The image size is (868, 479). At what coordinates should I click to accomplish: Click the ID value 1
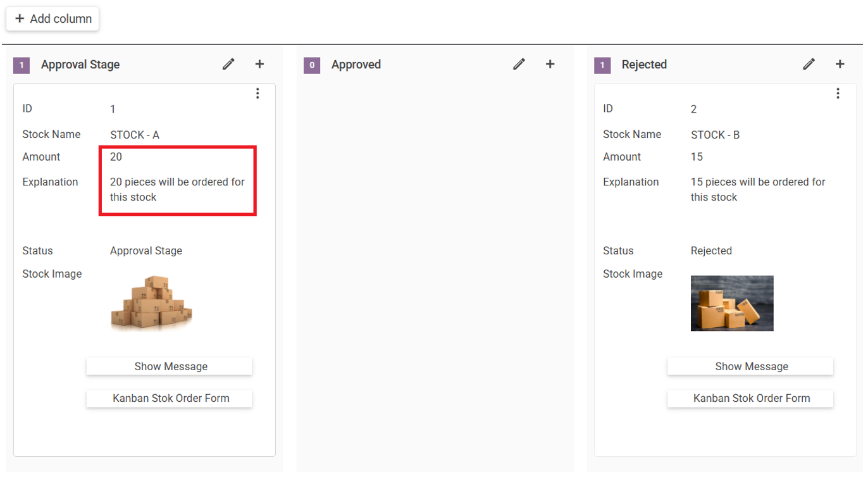113,109
